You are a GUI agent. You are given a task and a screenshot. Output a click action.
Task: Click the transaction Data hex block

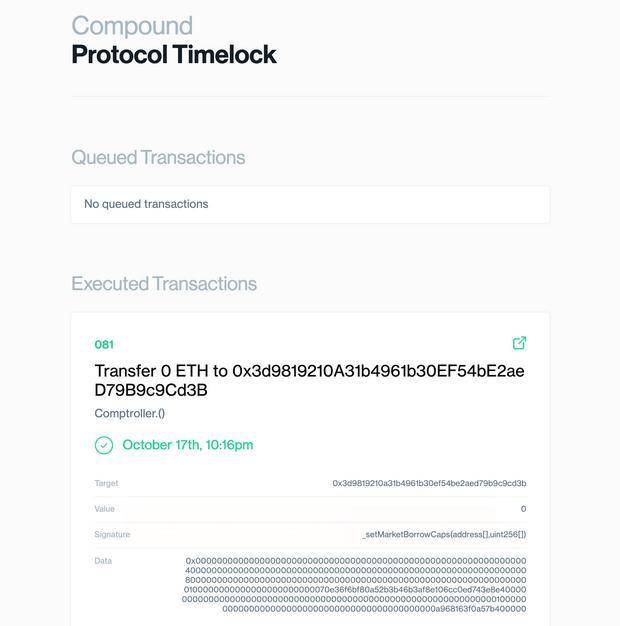click(354, 585)
